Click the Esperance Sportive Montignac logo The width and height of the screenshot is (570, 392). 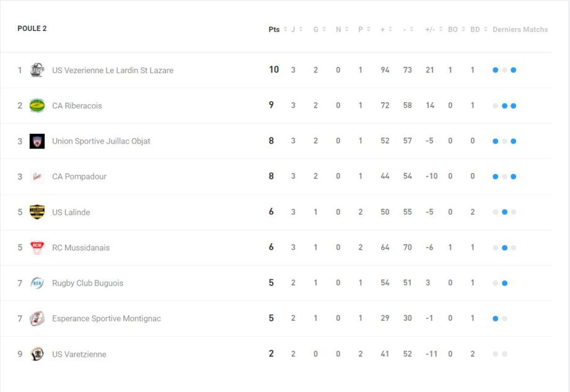[37, 318]
